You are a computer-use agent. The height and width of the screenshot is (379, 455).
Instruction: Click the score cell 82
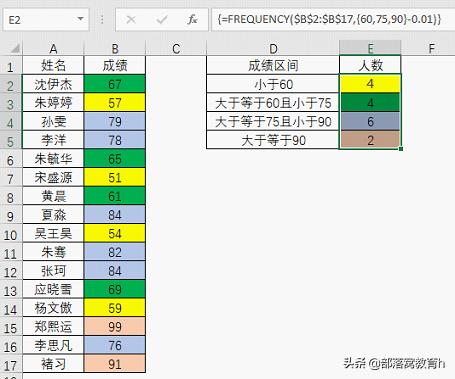point(115,252)
